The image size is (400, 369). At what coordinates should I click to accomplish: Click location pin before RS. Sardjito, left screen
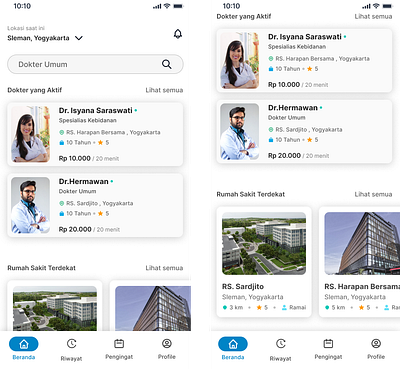pos(61,203)
